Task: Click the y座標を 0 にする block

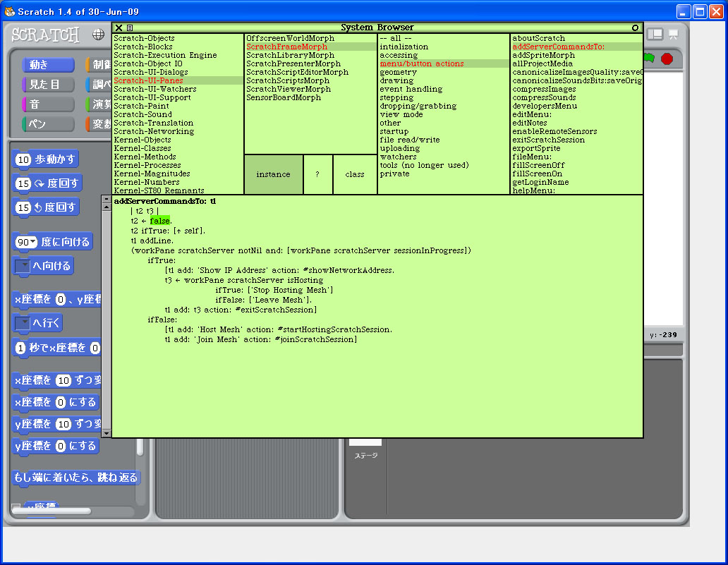Action: pyautogui.click(x=56, y=446)
